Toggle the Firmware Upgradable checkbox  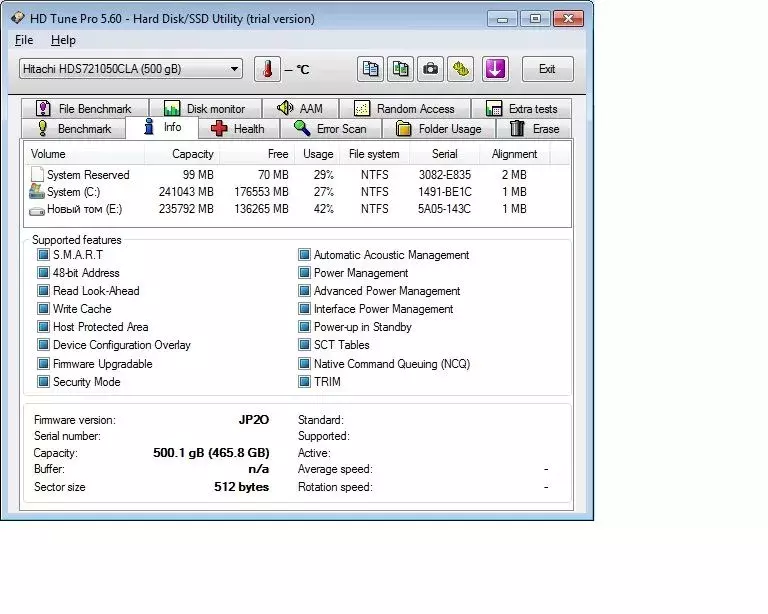pos(44,364)
